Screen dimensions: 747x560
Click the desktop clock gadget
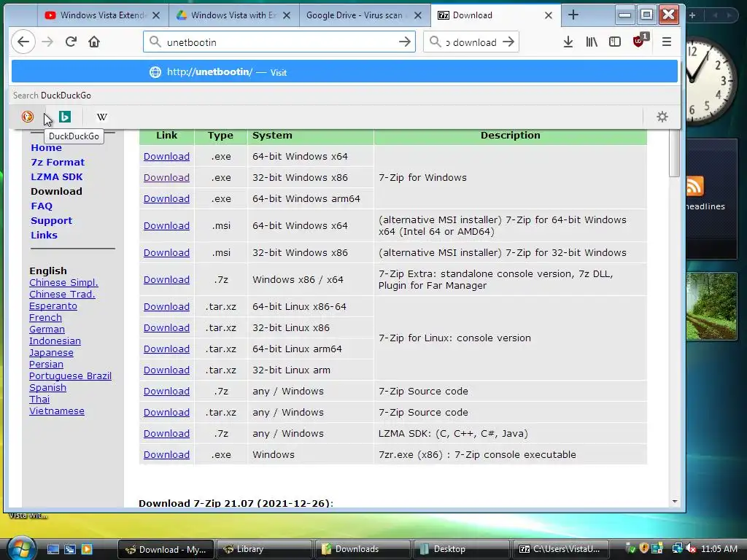point(710,81)
